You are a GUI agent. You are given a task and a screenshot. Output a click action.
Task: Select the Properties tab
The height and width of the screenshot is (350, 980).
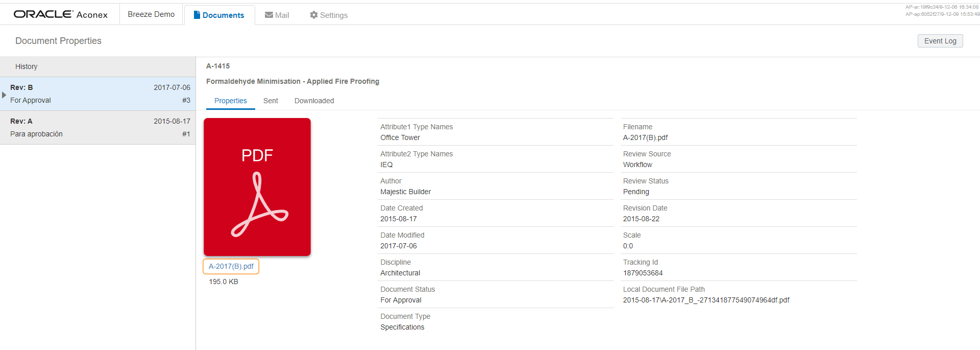(230, 101)
